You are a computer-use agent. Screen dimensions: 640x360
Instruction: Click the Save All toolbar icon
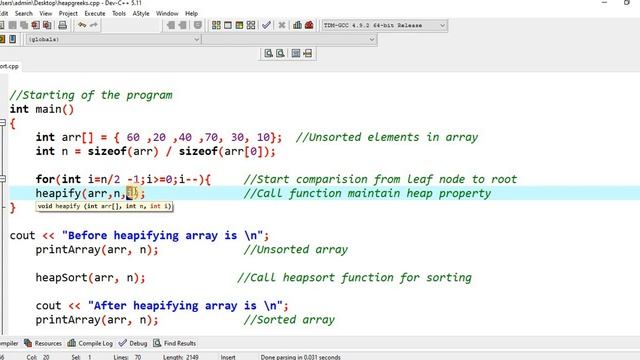(x=24, y=25)
